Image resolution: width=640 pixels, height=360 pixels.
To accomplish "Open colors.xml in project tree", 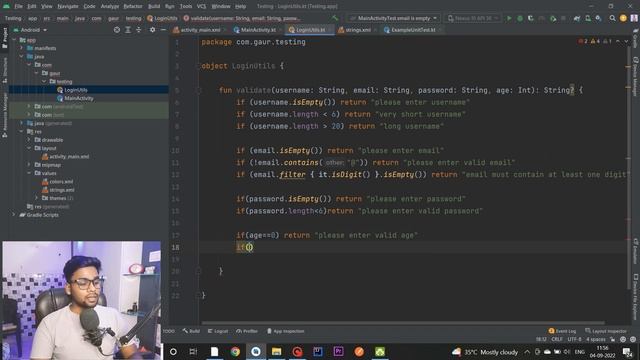I will (x=61, y=181).
